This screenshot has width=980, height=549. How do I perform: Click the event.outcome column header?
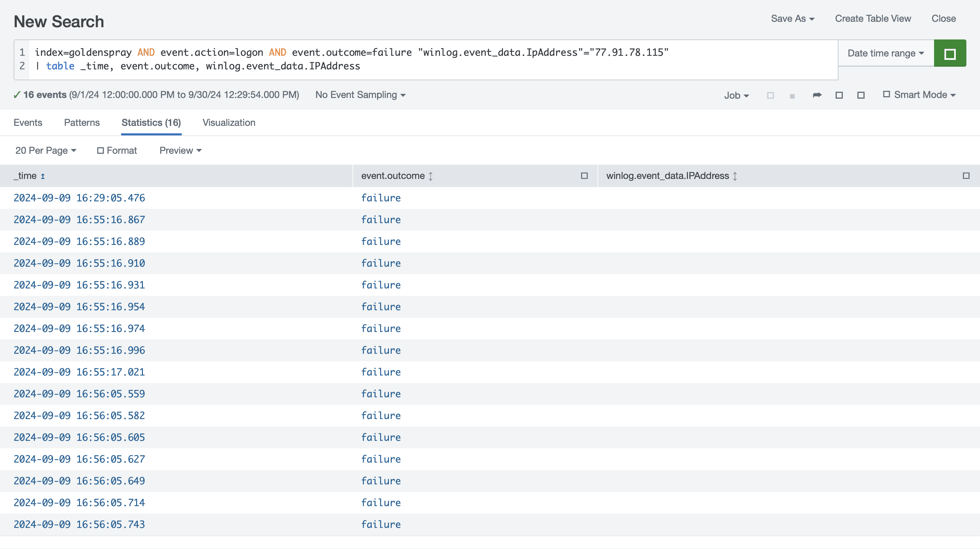pyautogui.click(x=475, y=176)
